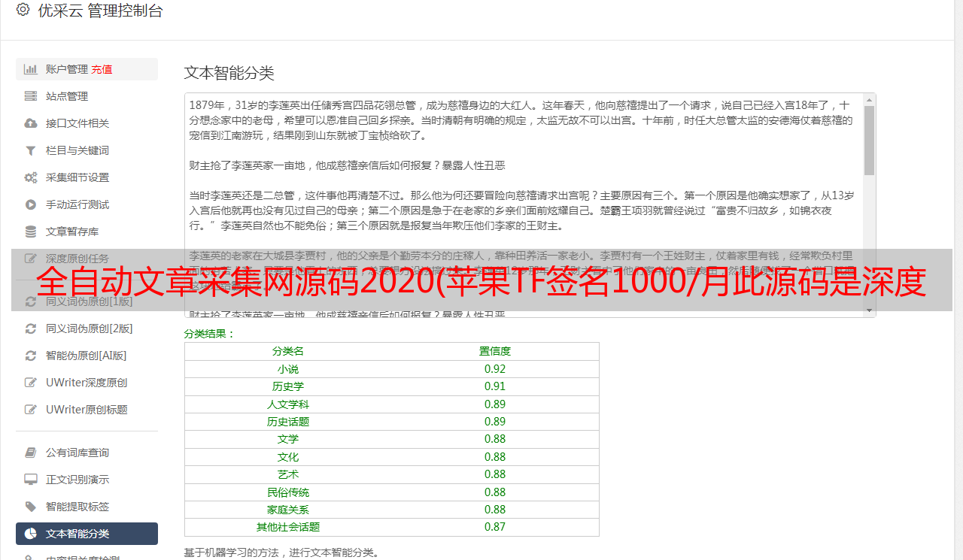Click the 0.87 confidence value
This screenshot has height=560, width=963.
coord(495,527)
